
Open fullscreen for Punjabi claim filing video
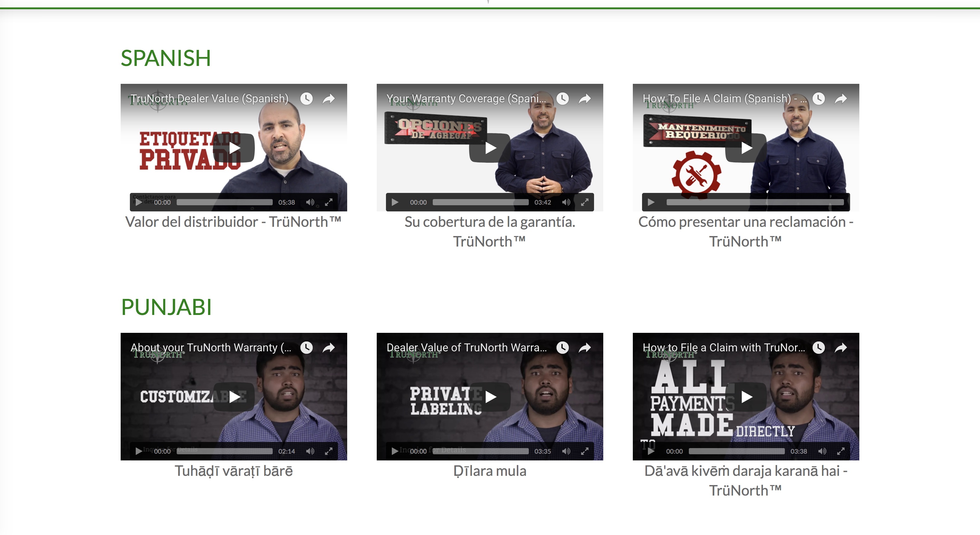pos(841,451)
